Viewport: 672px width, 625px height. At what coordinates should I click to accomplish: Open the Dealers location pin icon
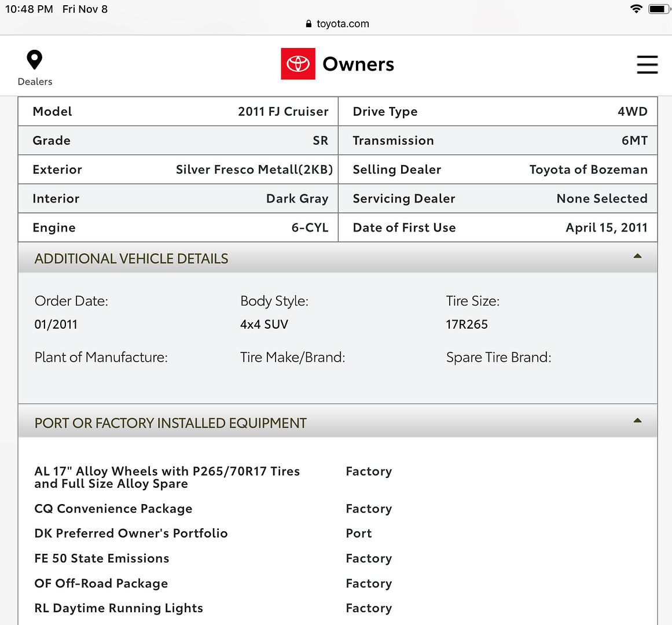[x=34, y=60]
